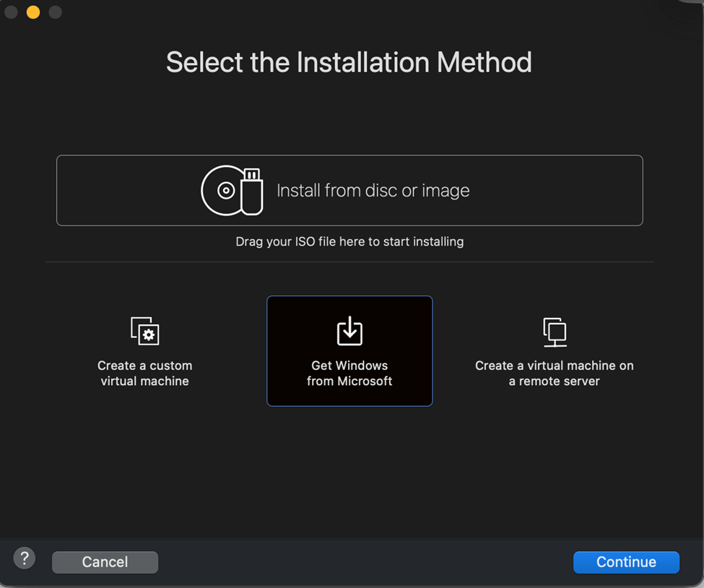
Task: Click the USB flash drive icon
Action: 252,192
